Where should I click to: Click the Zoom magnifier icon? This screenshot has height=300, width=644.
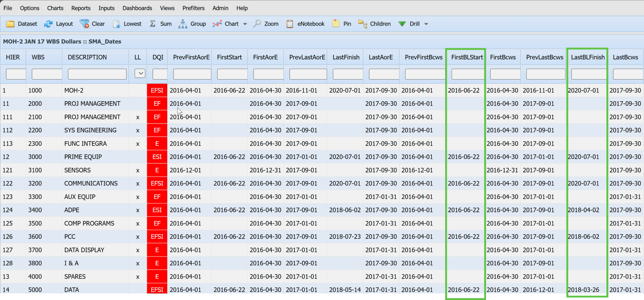point(257,24)
